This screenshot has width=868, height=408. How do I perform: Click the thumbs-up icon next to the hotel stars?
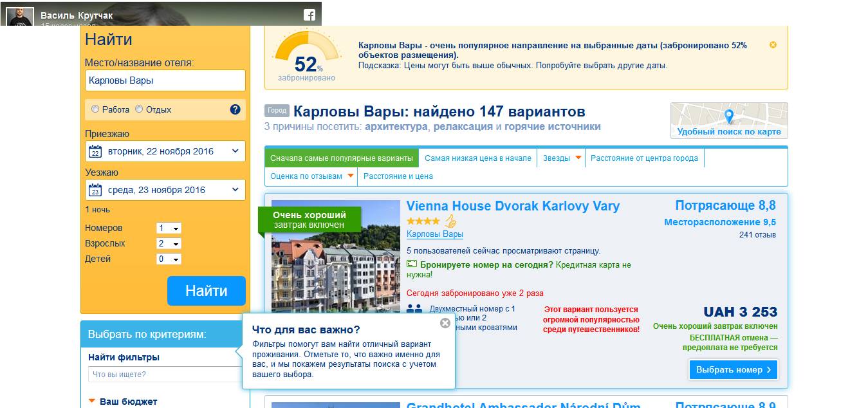coord(450,221)
